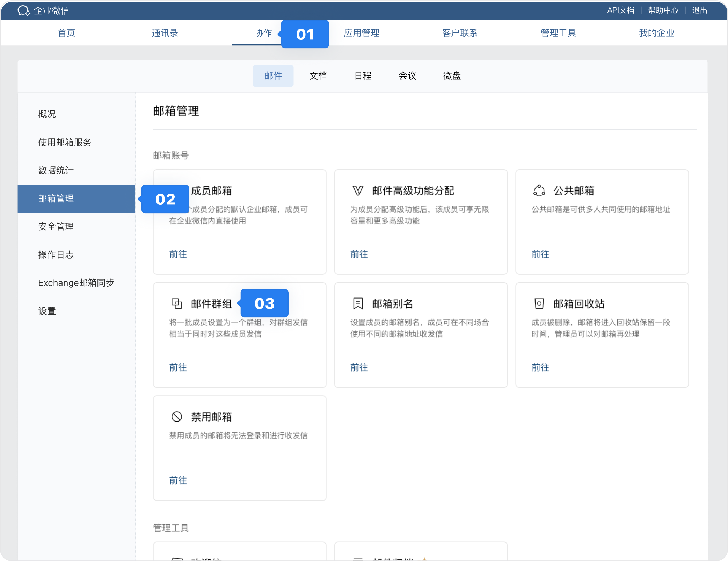Screen dimensions: 728x561
Task: Click the 邮件群组 overlapping squares icon
Action: pos(177,304)
